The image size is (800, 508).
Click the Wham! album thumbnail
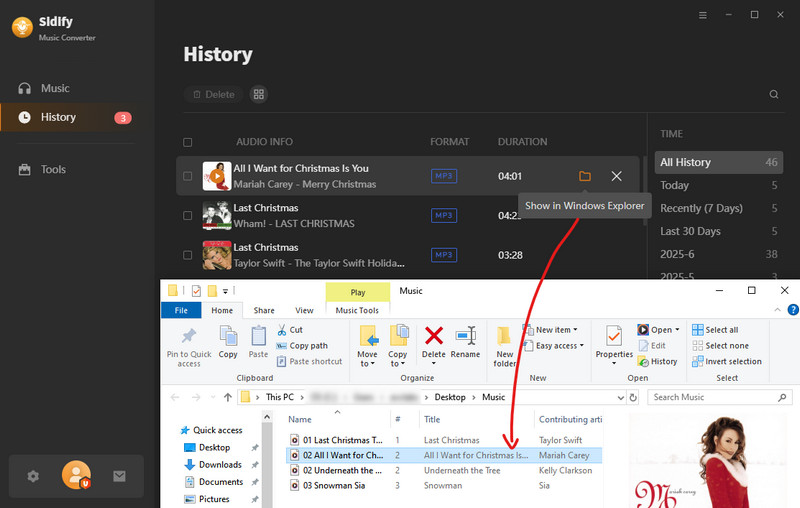click(x=217, y=216)
